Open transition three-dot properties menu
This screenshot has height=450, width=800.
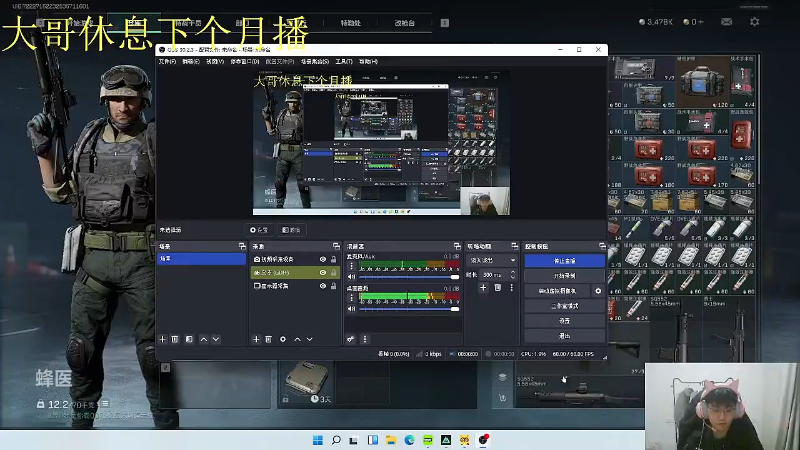point(512,288)
